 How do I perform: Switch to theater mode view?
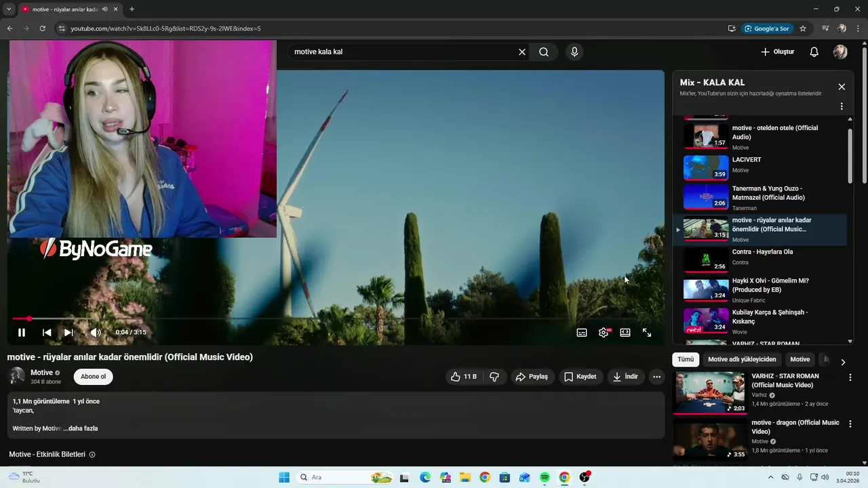click(625, 332)
